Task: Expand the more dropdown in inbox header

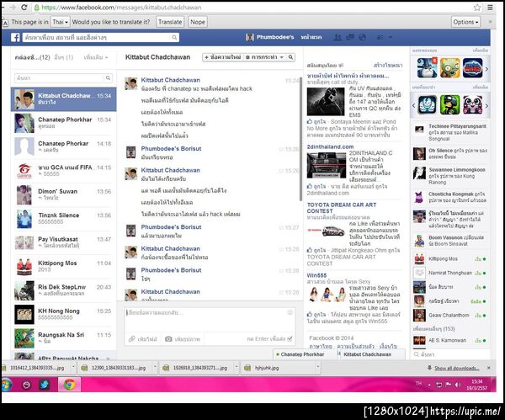Action: [x=96, y=57]
